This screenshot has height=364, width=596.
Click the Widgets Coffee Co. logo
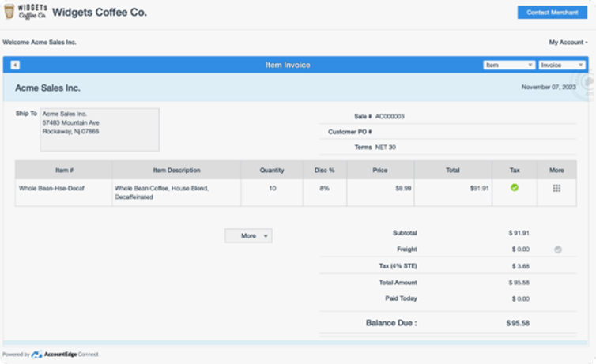tap(25, 13)
